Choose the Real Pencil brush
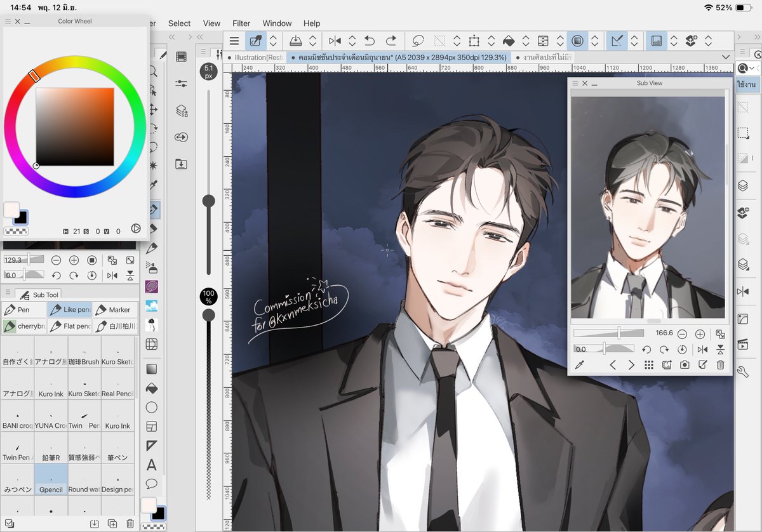The width and height of the screenshot is (762, 532). 117,385
